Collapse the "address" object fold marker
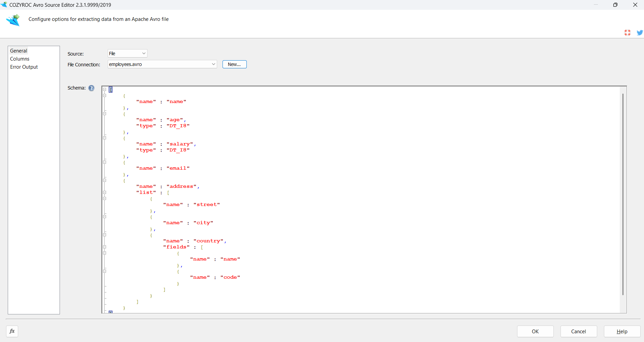Image resolution: width=644 pixels, height=342 pixels. tap(105, 180)
